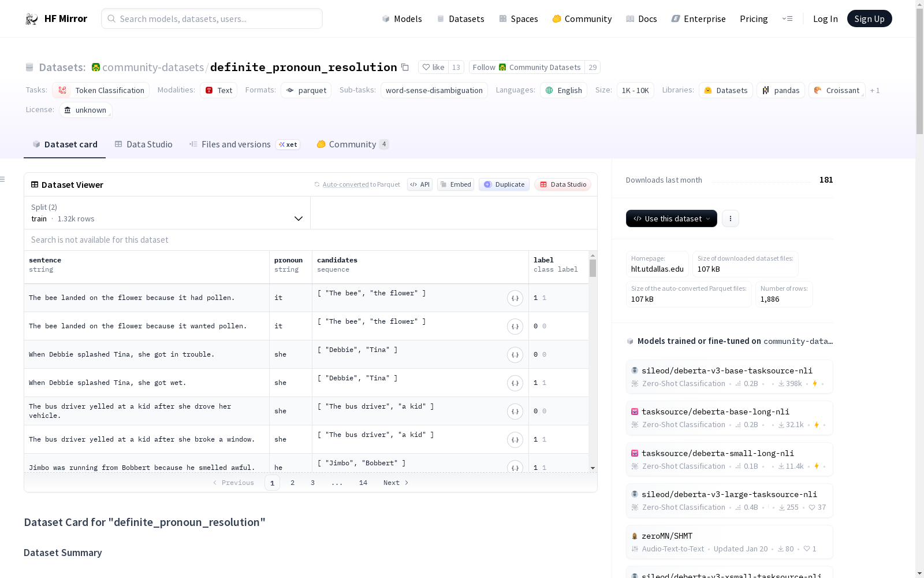Expand JSON view of first candidates row

point(515,298)
